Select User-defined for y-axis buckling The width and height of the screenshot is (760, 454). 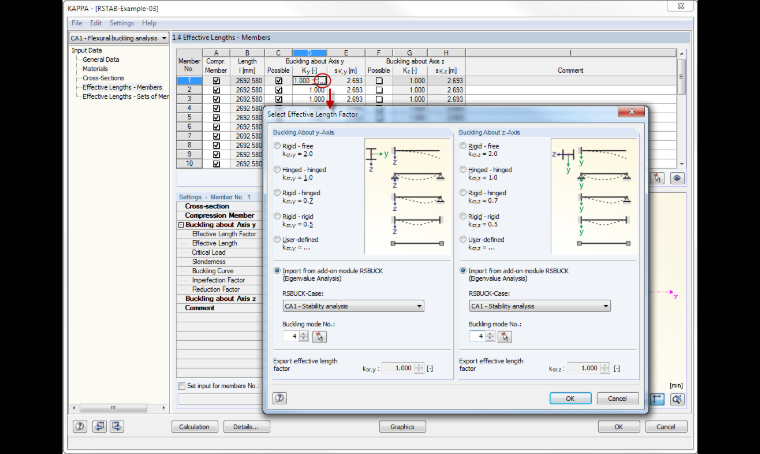pos(277,239)
